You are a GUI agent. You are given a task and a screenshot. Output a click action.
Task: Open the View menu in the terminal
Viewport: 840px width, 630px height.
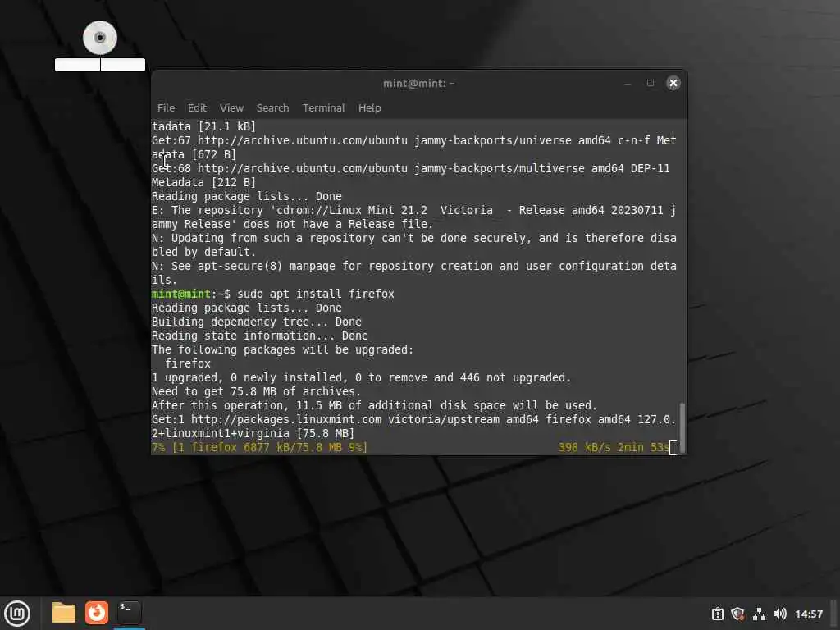pyautogui.click(x=231, y=107)
